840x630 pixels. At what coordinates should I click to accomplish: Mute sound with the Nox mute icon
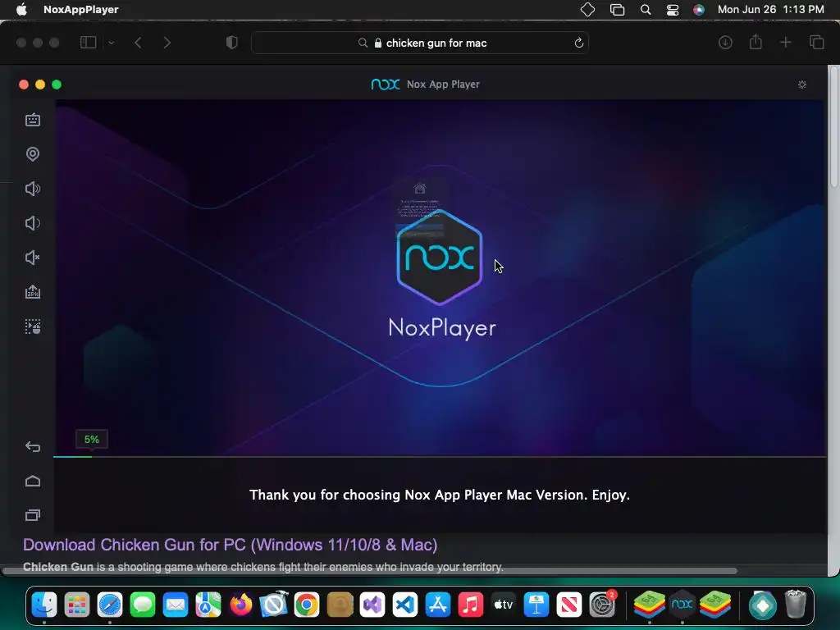pyautogui.click(x=33, y=258)
